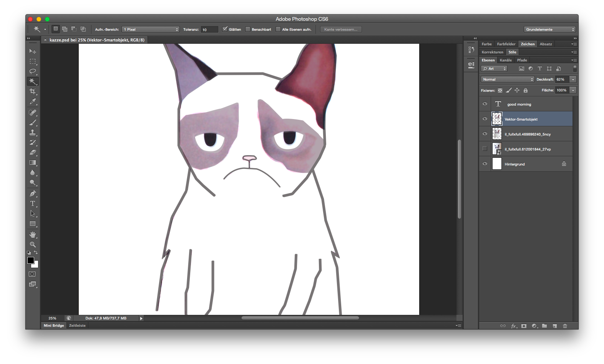Open the Ebenen panel flyout menu
The width and height of the screenshot is (604, 364).
pos(574,60)
